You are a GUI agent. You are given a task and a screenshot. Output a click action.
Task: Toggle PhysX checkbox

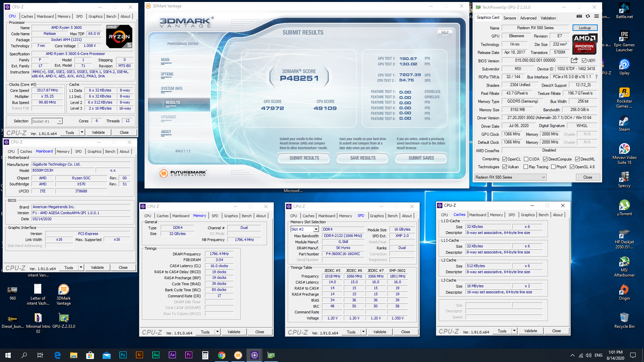(x=553, y=167)
